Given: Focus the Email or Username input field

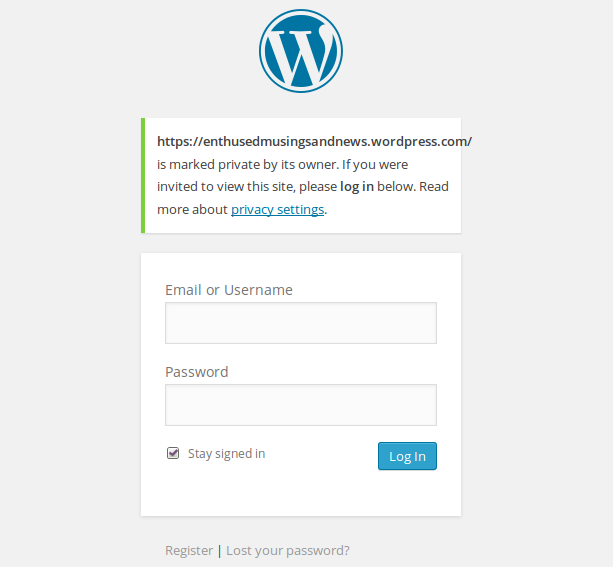Looking at the screenshot, I should click(300, 323).
